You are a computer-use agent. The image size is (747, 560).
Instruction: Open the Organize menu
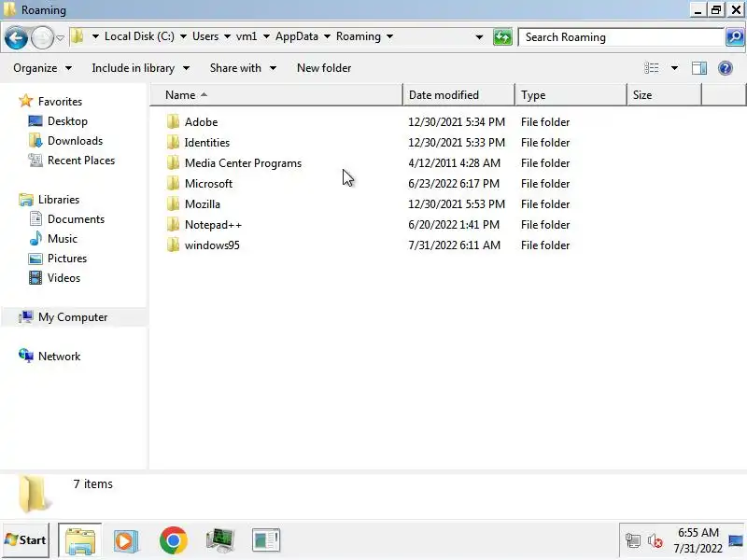coord(42,68)
